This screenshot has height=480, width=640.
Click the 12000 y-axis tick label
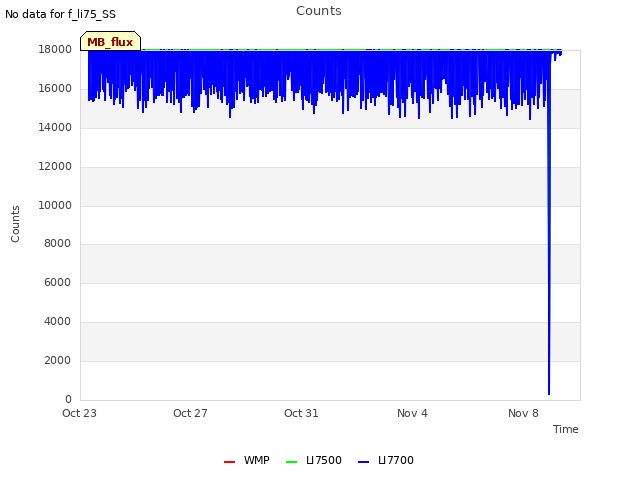coord(55,167)
